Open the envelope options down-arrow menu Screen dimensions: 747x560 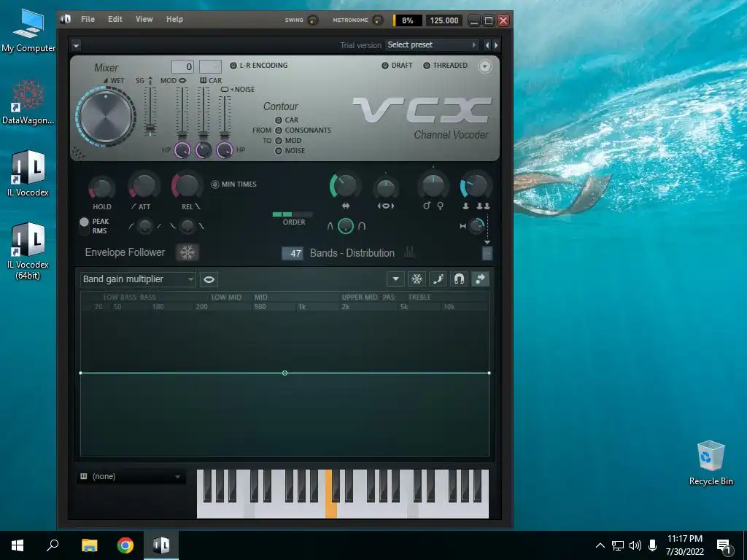(x=395, y=279)
